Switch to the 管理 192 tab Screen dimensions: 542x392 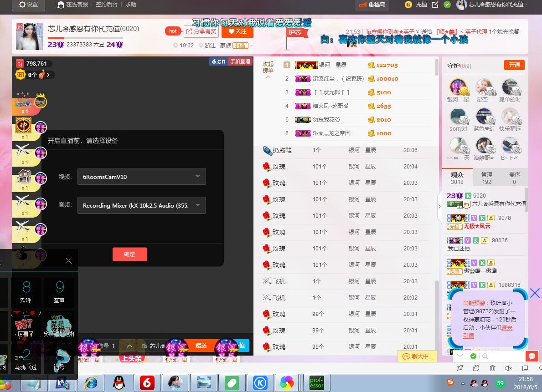coord(486,178)
